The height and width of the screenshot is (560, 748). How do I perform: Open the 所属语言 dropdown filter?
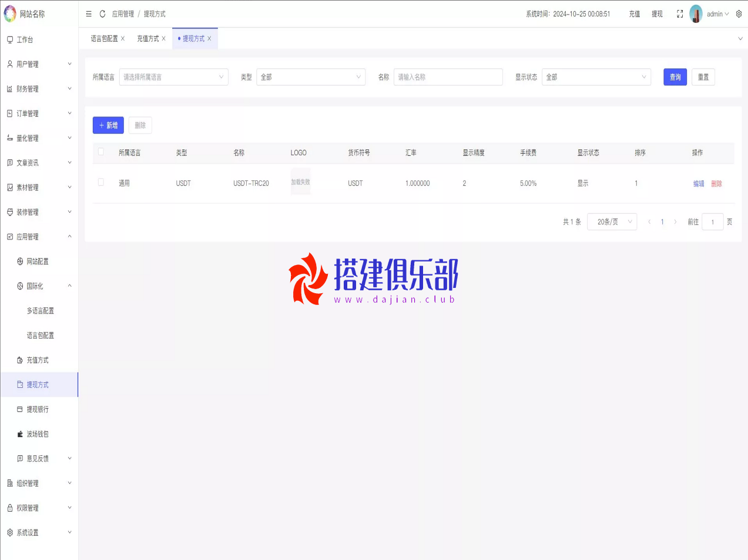pos(174,77)
